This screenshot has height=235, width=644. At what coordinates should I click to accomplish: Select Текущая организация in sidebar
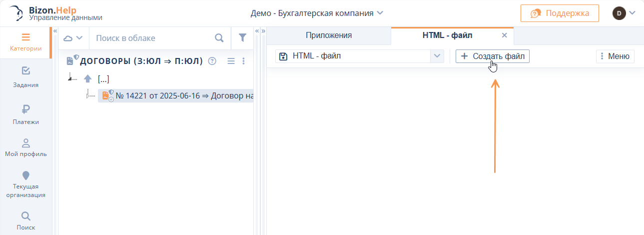25,184
